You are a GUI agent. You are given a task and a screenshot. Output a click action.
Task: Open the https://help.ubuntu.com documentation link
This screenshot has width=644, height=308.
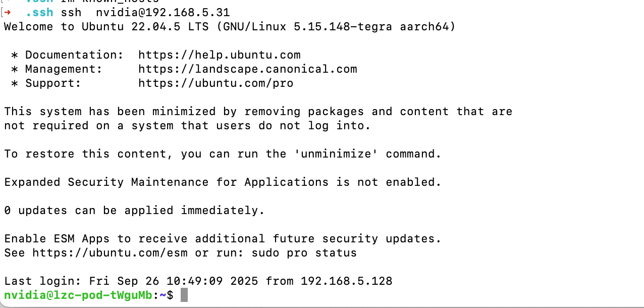point(220,55)
